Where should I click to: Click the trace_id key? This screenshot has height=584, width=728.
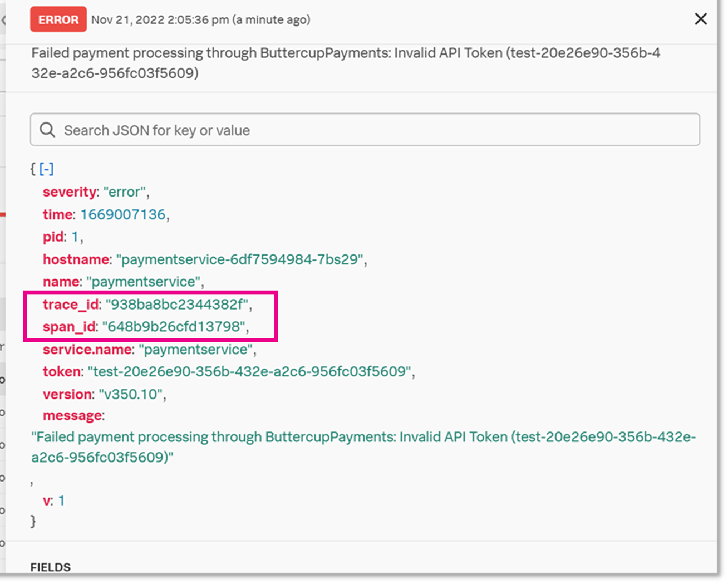[x=71, y=305]
